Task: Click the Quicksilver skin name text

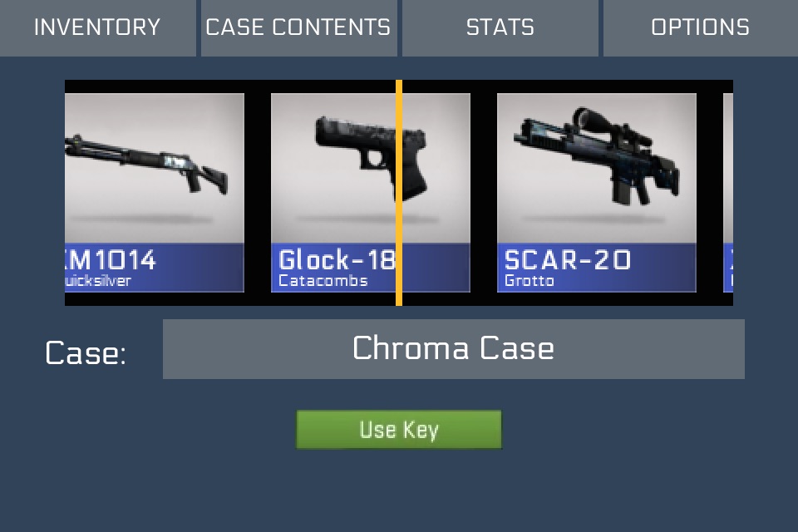Action: 98,281
